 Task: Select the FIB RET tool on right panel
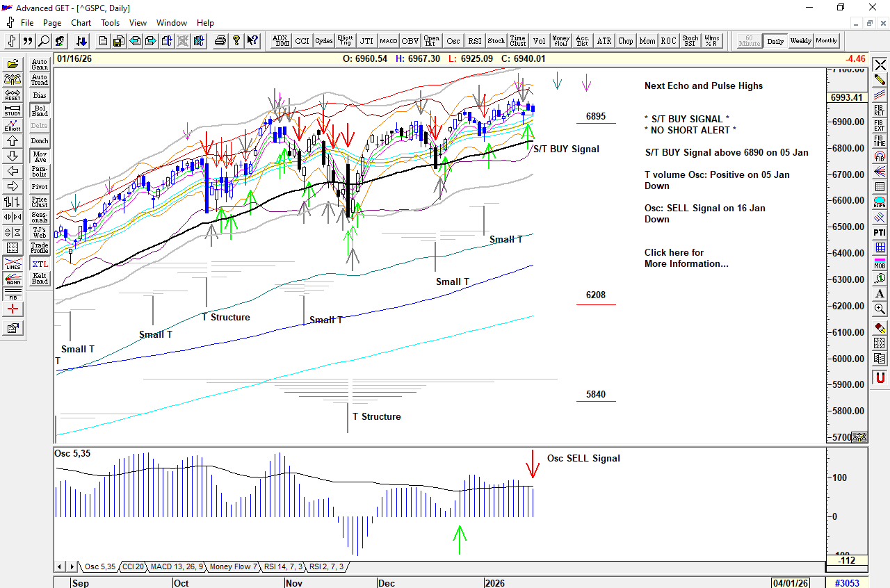tap(880, 110)
